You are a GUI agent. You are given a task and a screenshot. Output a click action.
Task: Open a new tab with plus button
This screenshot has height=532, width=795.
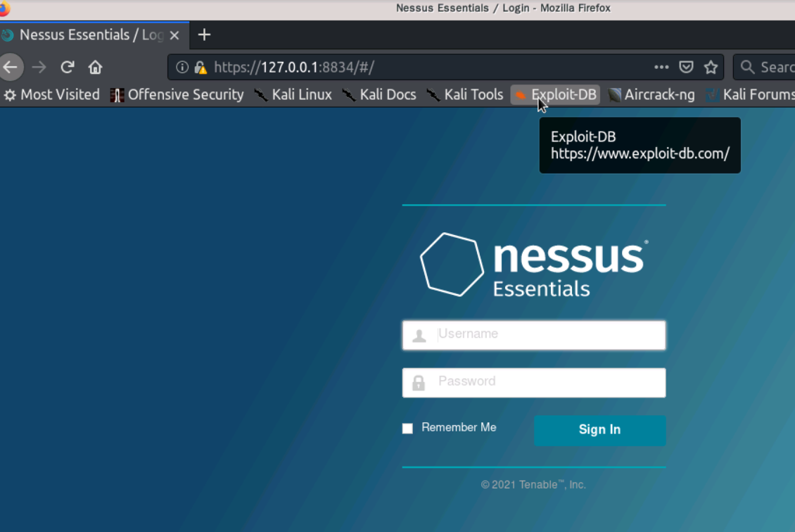pos(204,34)
